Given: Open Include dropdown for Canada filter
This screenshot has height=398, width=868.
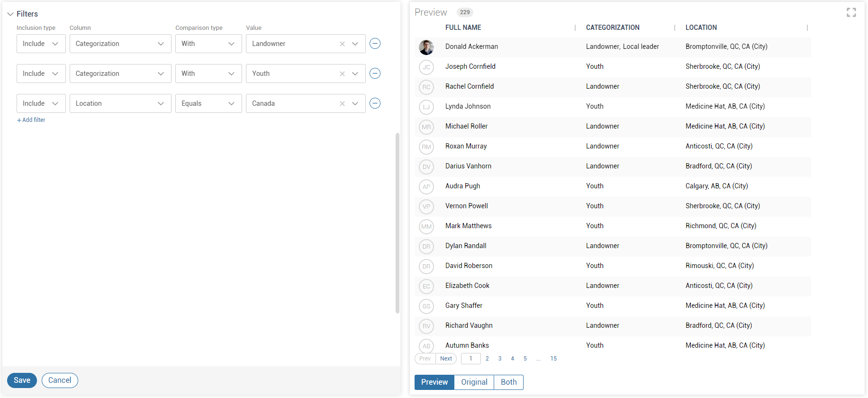Looking at the screenshot, I should (x=41, y=103).
